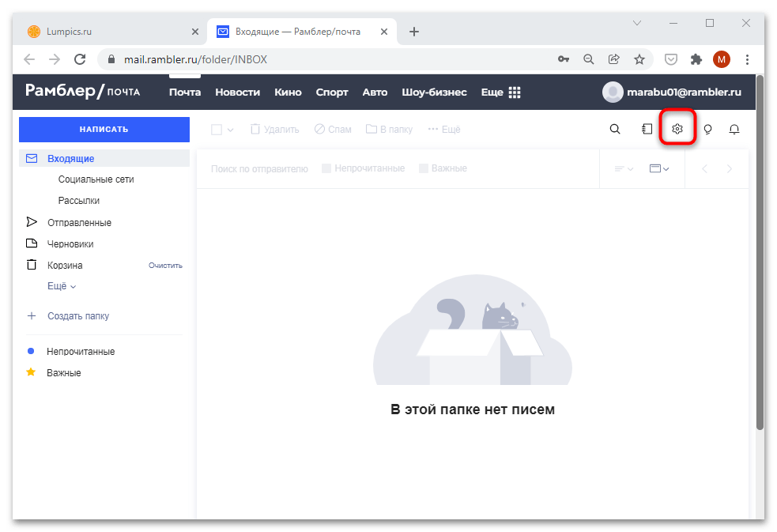Open the Социальные сети folder

click(x=96, y=179)
